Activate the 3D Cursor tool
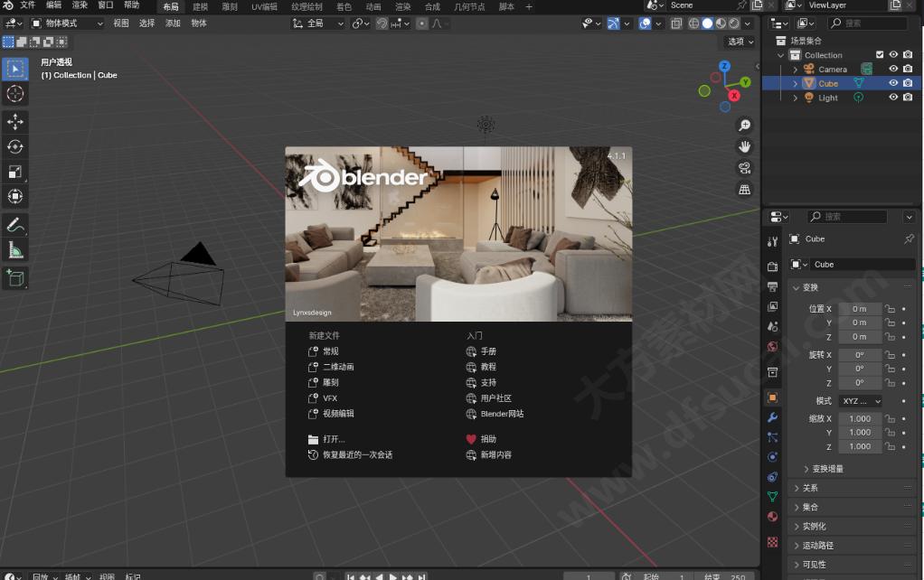The image size is (924, 580). click(15, 94)
